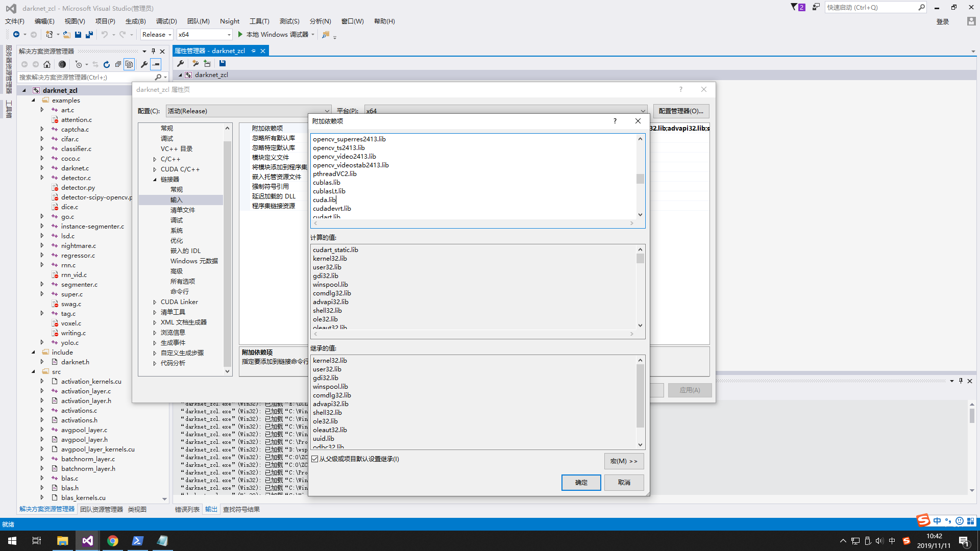Click 宏(M) >> button
This screenshot has width=980, height=551.
point(624,461)
